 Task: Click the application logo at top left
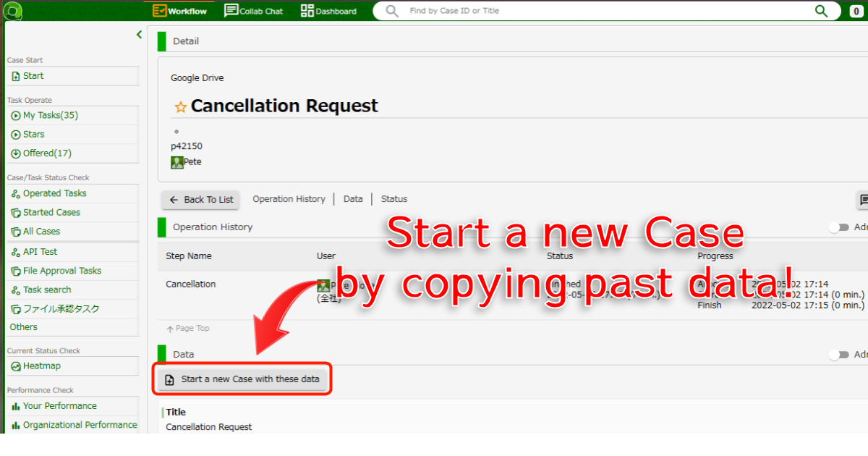point(12,12)
